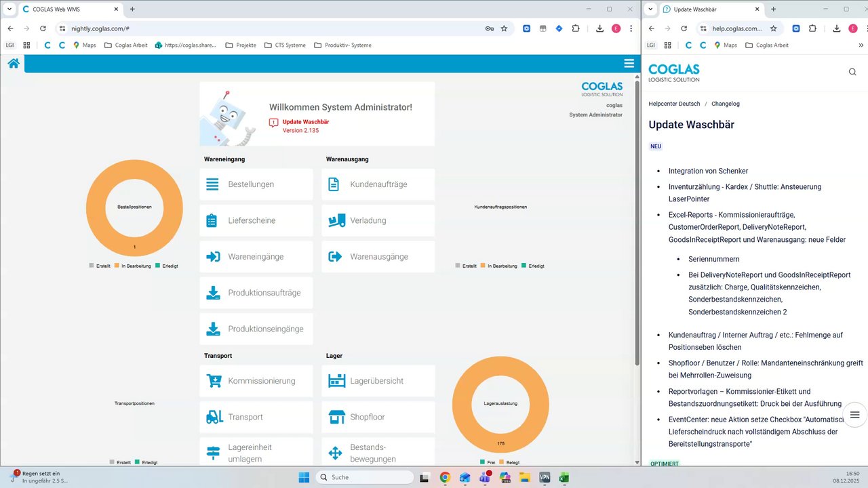Select the Update Waschbär browser tab

pos(711,9)
